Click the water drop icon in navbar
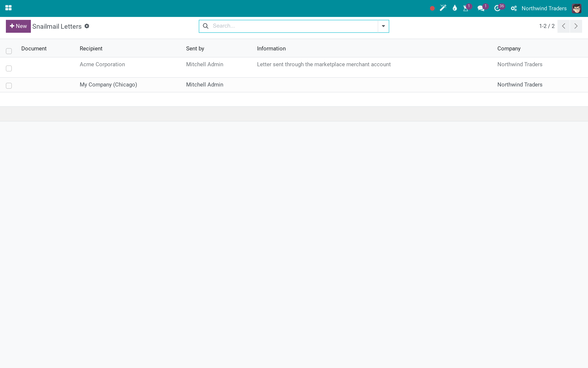Image resolution: width=588 pixels, height=368 pixels. click(x=455, y=8)
